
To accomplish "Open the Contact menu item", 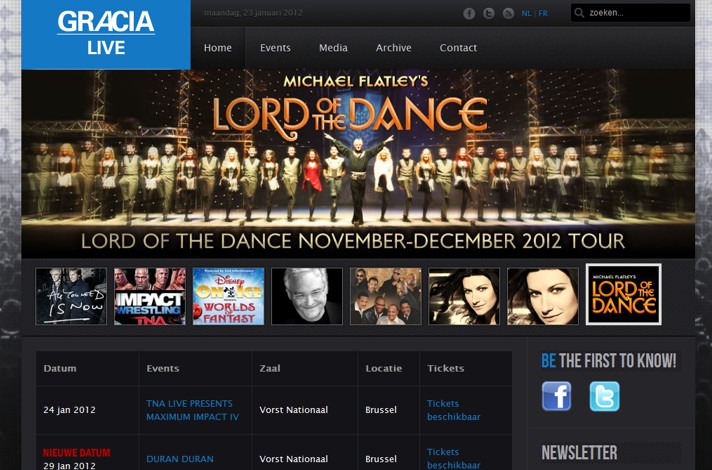I will [458, 48].
